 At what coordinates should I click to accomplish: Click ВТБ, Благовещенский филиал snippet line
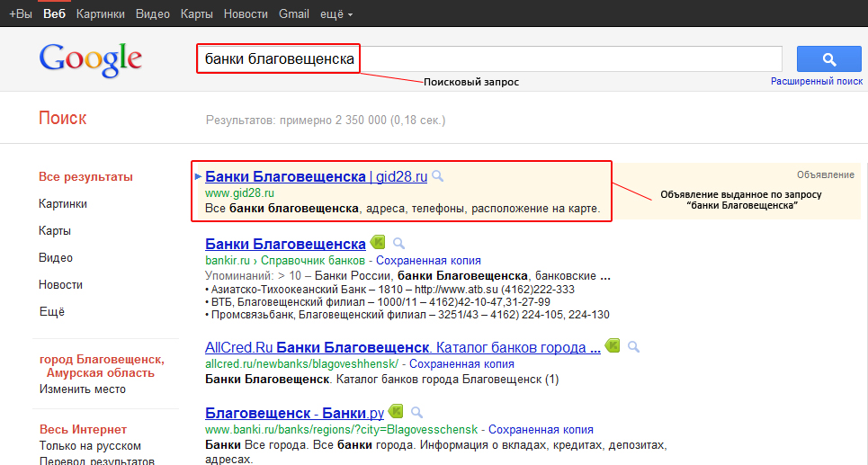point(378,302)
